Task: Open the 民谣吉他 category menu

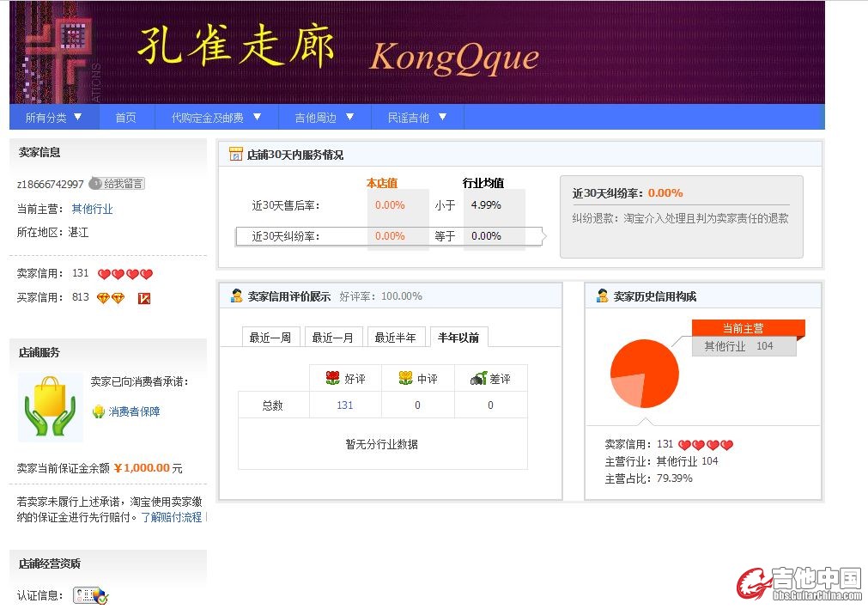Action: 417,118
